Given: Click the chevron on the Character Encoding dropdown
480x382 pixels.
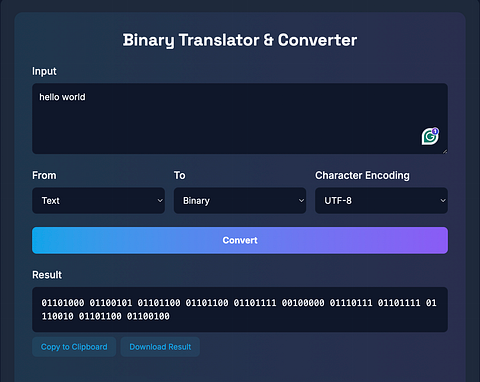Looking at the screenshot, I should 443,201.
